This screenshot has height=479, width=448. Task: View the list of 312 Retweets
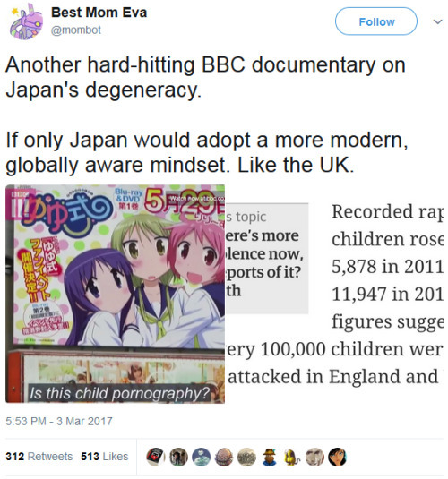(x=39, y=457)
